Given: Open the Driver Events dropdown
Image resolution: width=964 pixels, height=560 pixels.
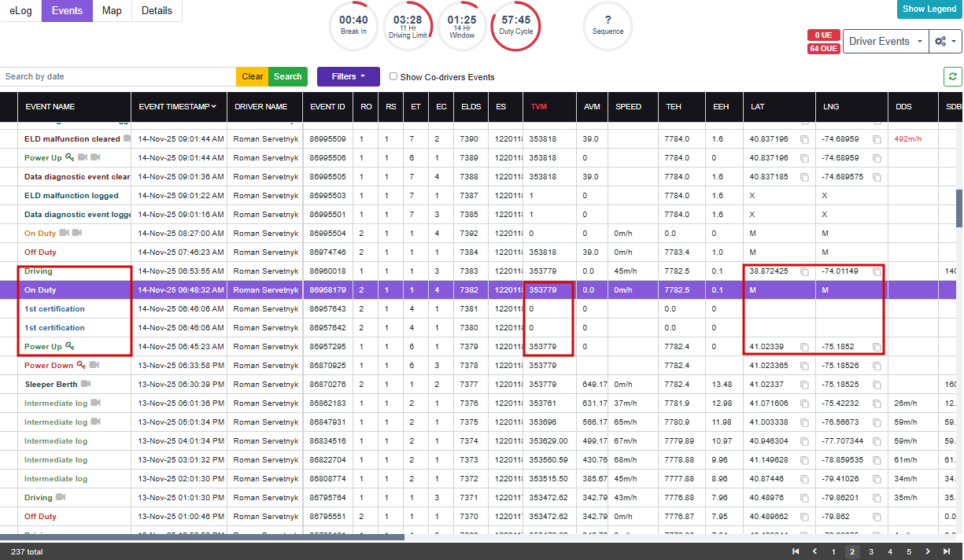Looking at the screenshot, I should 885,42.
